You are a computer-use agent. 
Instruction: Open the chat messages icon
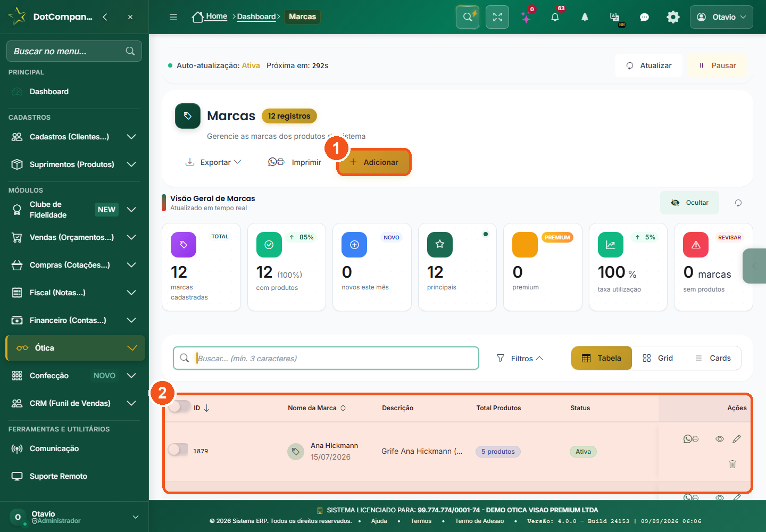[x=644, y=17]
